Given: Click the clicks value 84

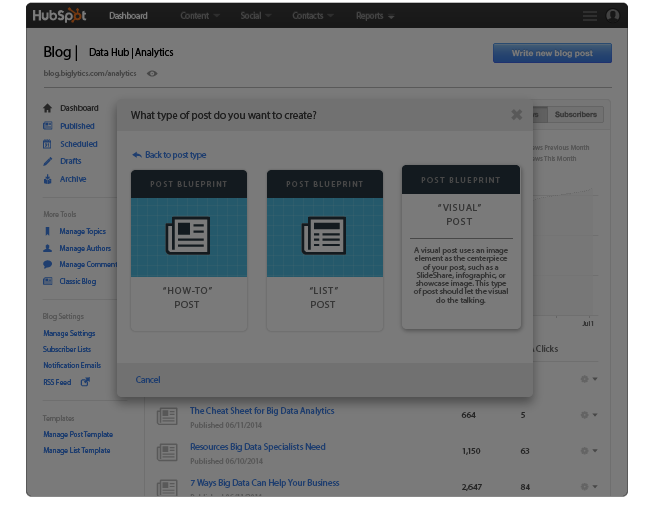Looking at the screenshot, I should click(x=525, y=487).
